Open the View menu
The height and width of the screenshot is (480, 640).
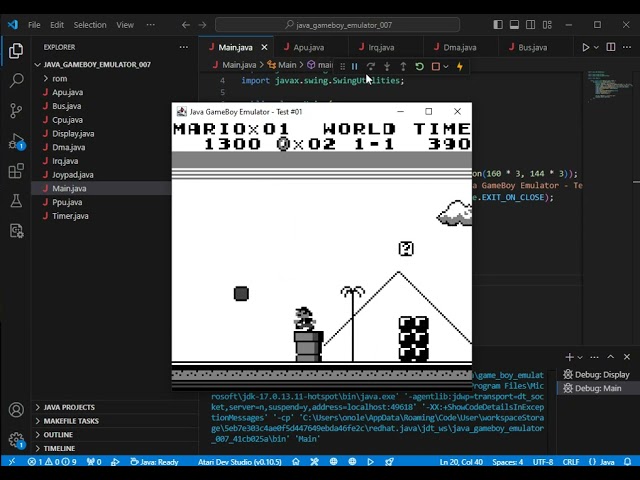(125, 25)
